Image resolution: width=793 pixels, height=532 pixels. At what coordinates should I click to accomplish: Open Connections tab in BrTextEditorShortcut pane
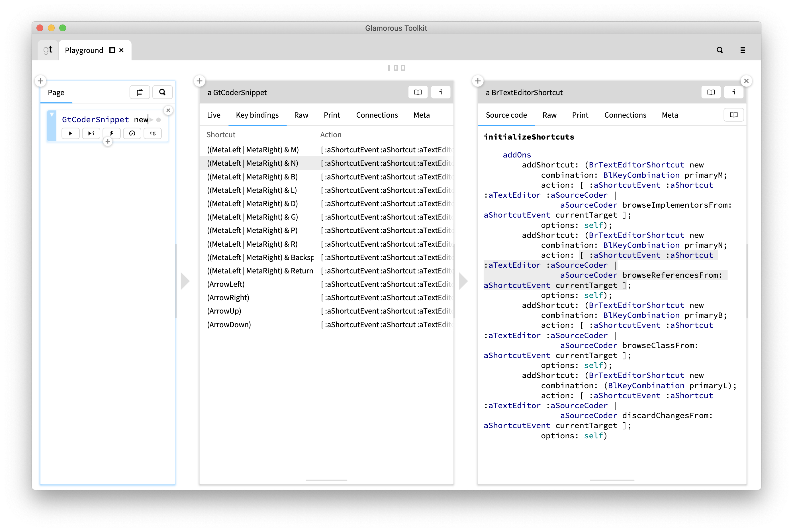[625, 115]
